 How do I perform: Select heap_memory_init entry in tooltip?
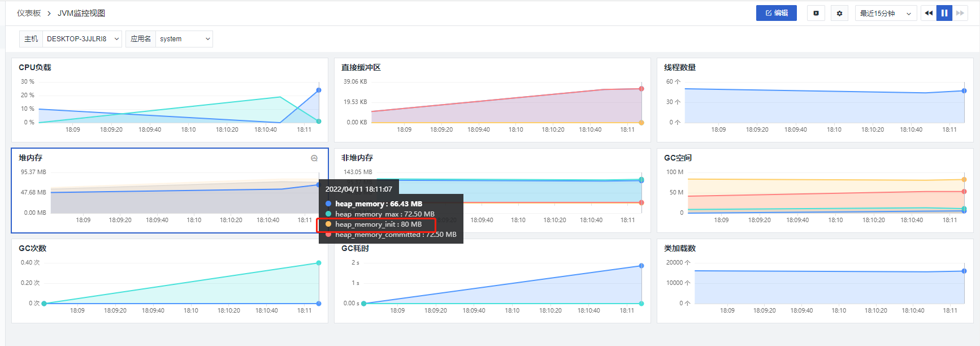pyautogui.click(x=376, y=224)
